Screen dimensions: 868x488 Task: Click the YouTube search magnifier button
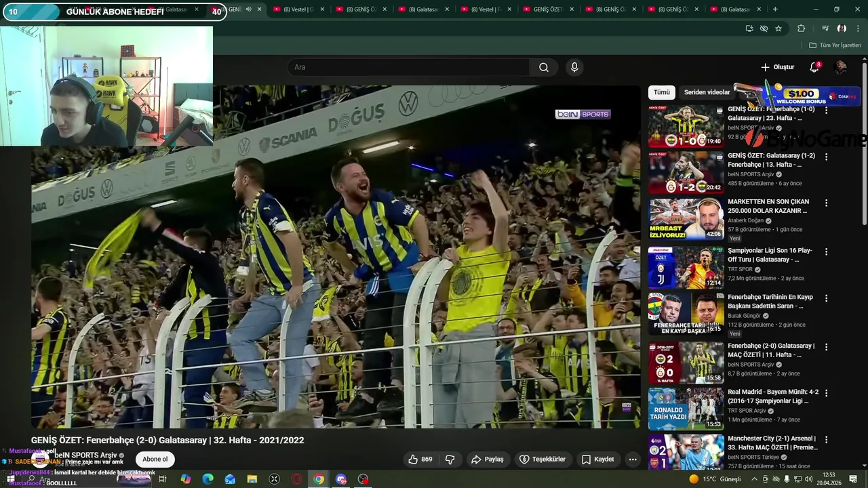(x=544, y=67)
